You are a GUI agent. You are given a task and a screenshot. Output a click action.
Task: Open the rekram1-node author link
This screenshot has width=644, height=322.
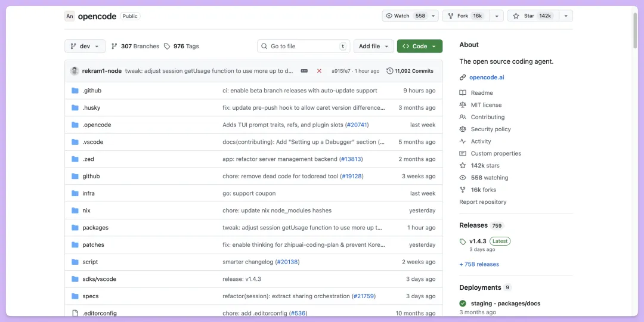click(102, 71)
